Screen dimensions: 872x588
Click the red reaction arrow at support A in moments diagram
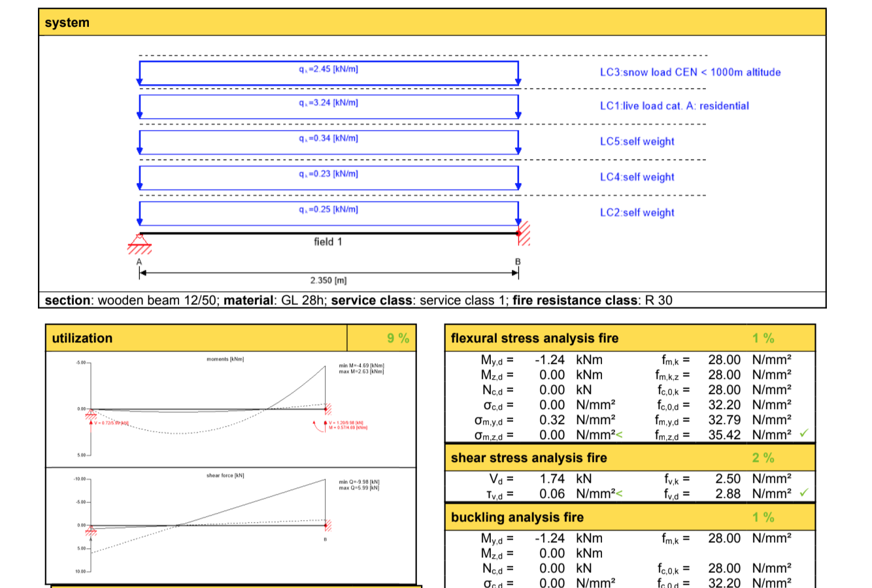tap(91, 421)
